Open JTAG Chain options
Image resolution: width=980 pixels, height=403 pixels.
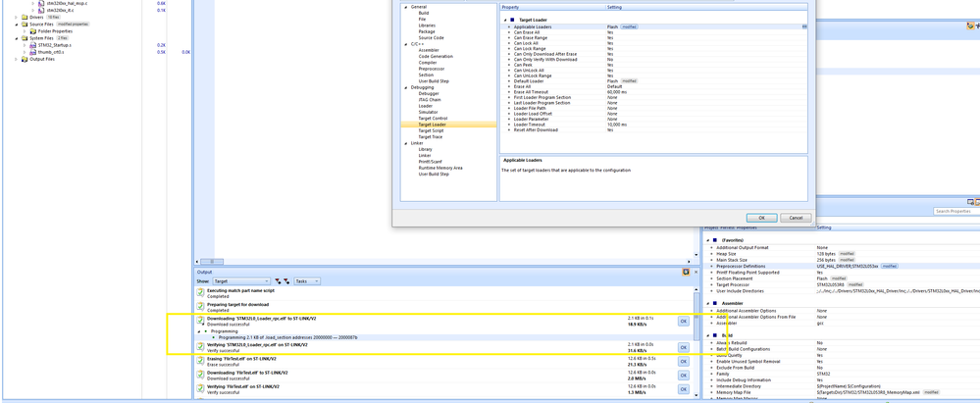(x=430, y=100)
